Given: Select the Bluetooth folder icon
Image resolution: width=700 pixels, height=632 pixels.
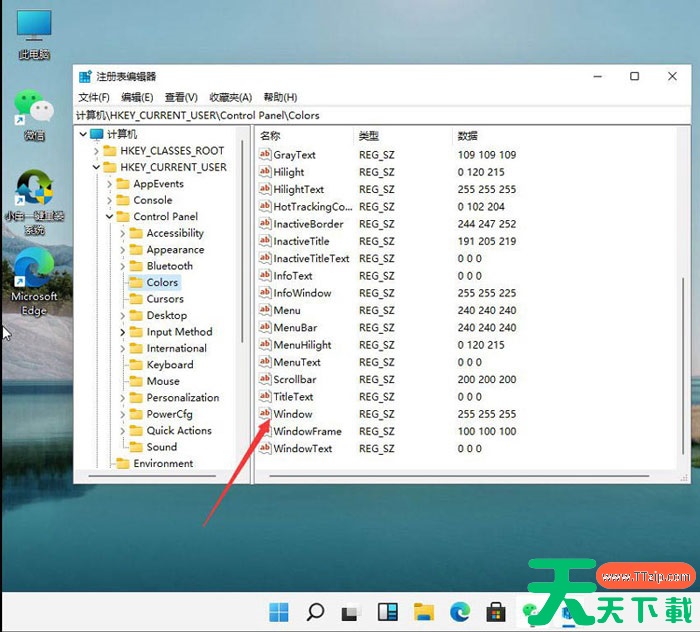Looking at the screenshot, I should (136, 266).
